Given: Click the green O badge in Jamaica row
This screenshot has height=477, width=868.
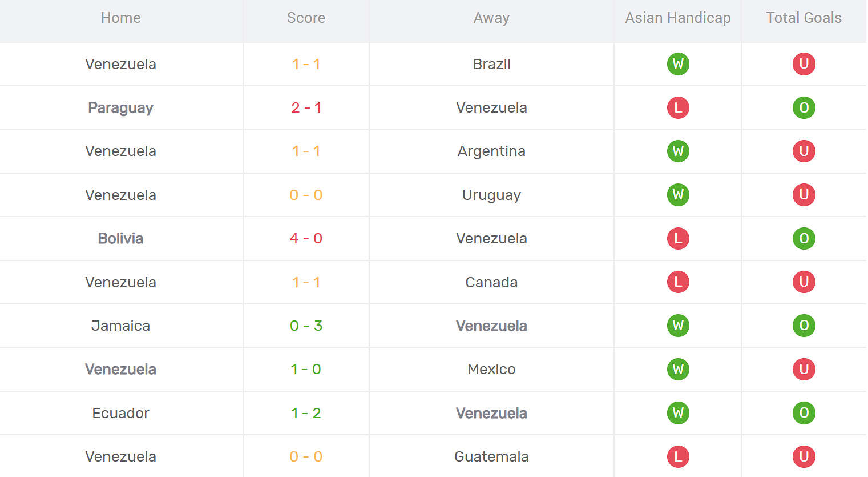Looking at the screenshot, I should pos(804,326).
